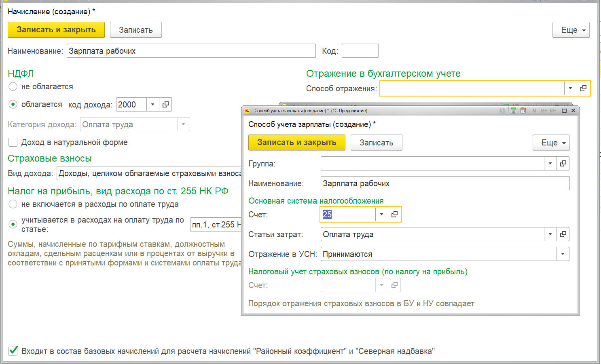Click the Счет field showing 25
Image resolution: width=601 pixels, height=364 pixels.
click(348, 215)
